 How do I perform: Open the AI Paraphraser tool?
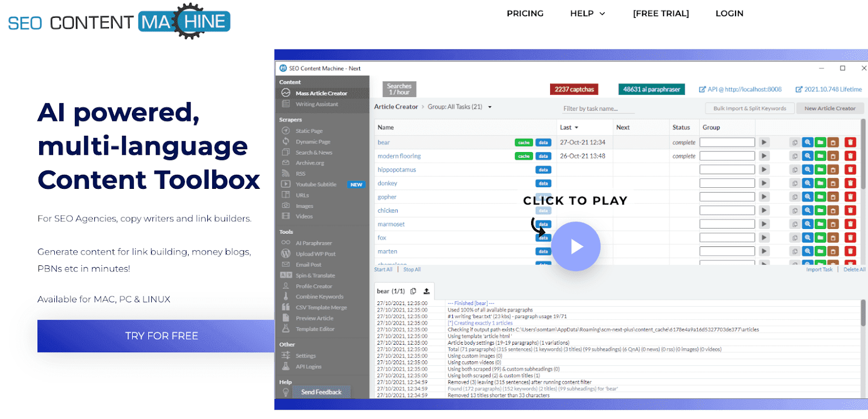tap(314, 243)
